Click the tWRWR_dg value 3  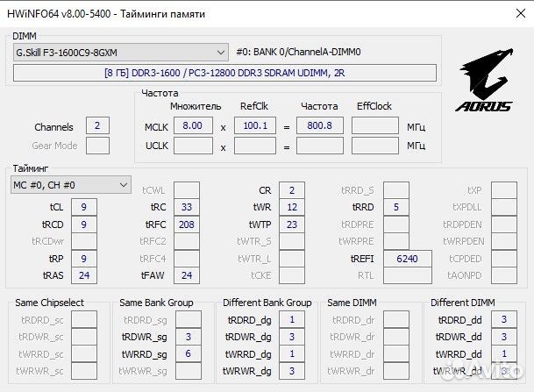click(x=292, y=371)
